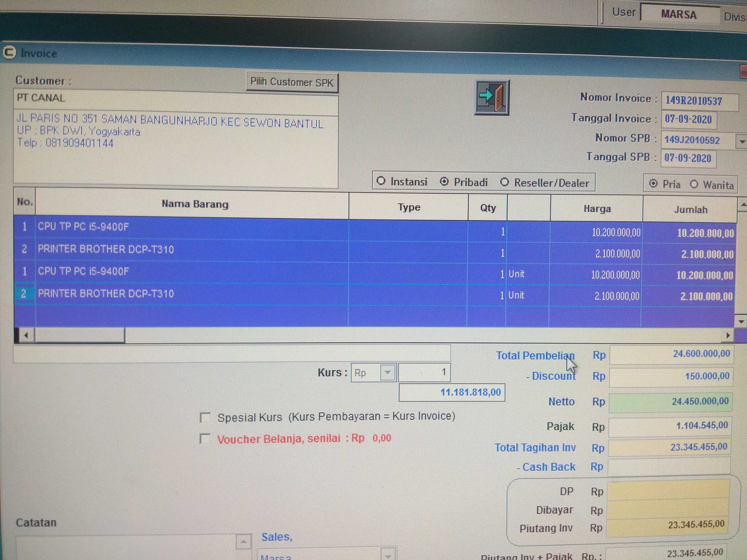This screenshot has width=747, height=560.
Task: Open the Nomor SPB dropdown
Action: pos(742,141)
